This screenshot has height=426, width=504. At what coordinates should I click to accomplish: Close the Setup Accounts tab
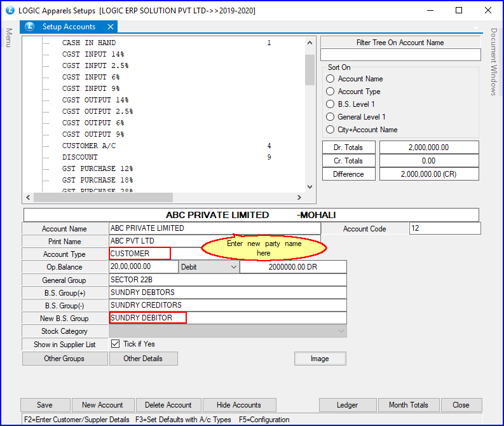(110, 27)
